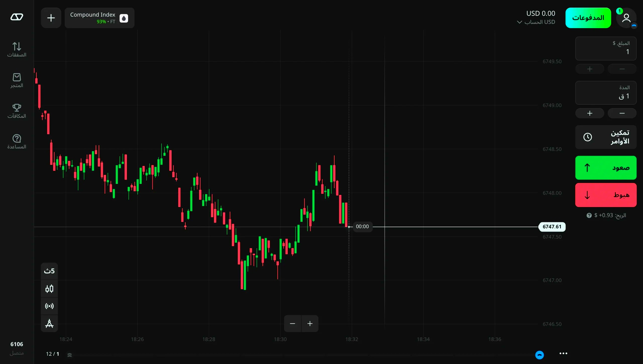Change chart type via candlestick icon
Viewport: 643px width, 364px height.
[x=49, y=289]
